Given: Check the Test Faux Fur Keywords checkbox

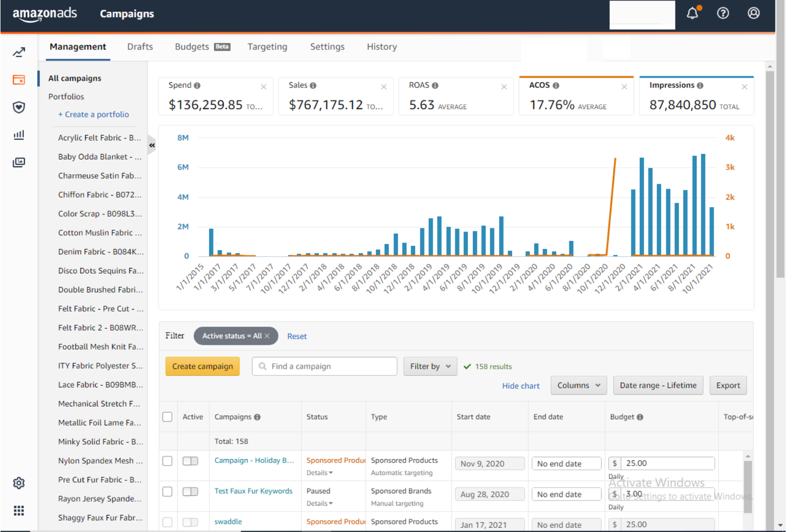Looking at the screenshot, I should tap(167, 491).
